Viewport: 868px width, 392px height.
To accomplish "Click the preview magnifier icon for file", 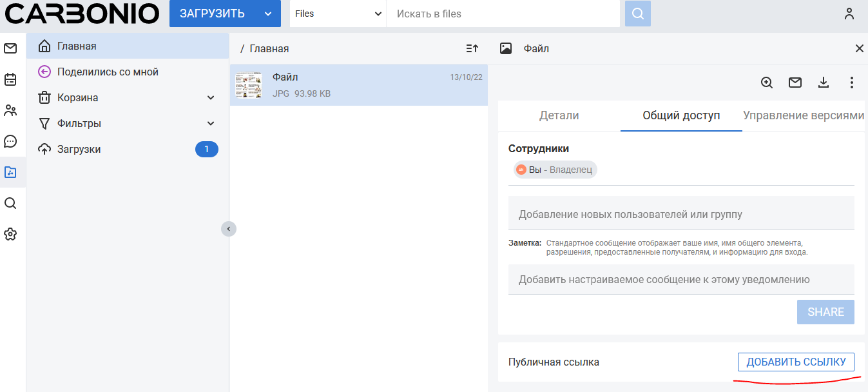I will 767,83.
